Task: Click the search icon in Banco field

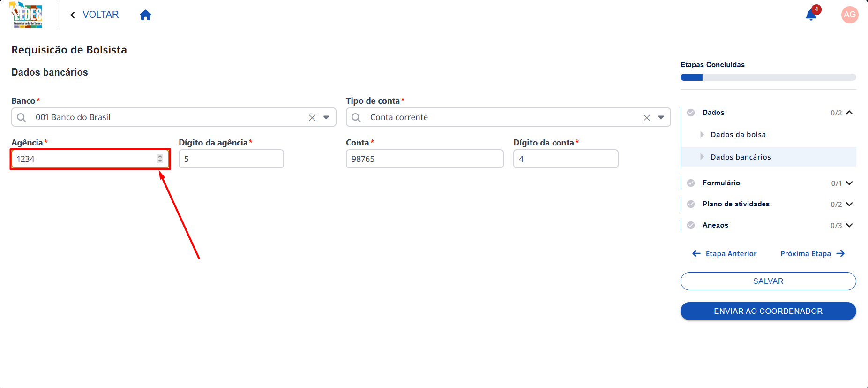Action: [x=22, y=117]
